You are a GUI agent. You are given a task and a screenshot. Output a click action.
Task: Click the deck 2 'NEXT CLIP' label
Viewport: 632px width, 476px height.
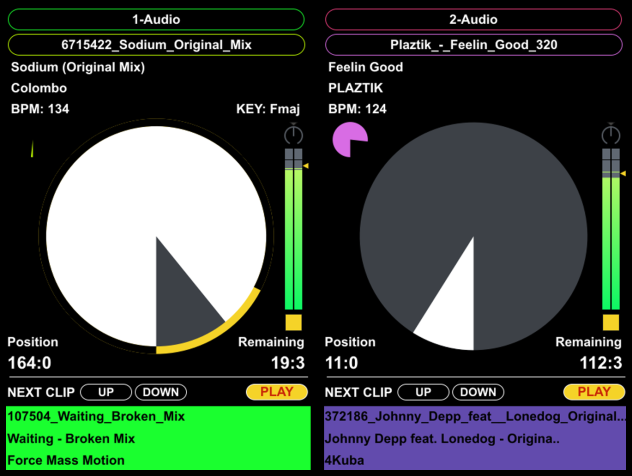coord(358,392)
